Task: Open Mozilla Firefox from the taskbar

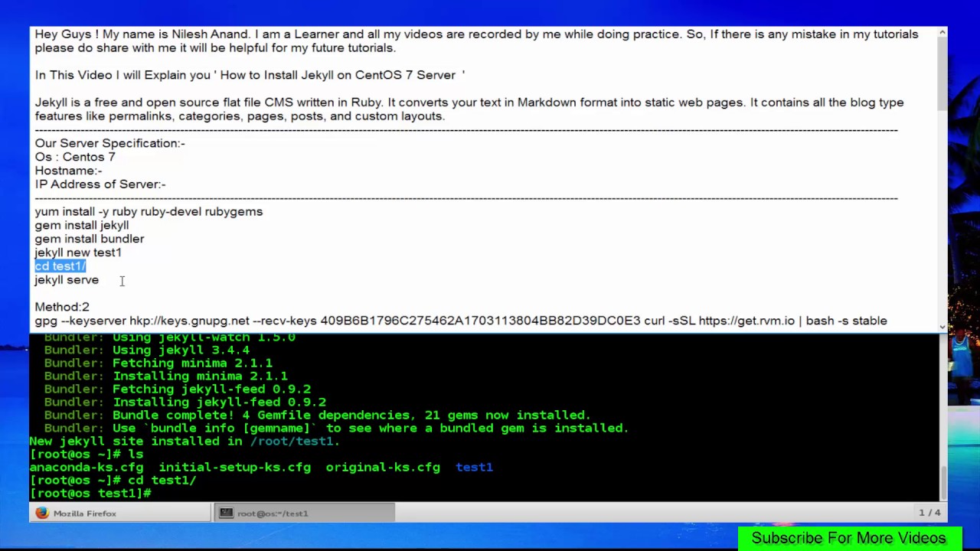Action: [120, 514]
